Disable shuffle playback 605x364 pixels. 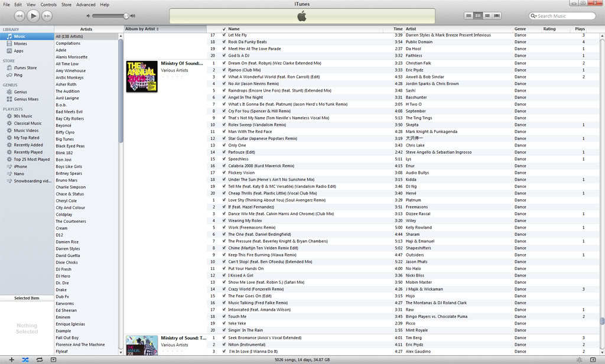coord(25,359)
